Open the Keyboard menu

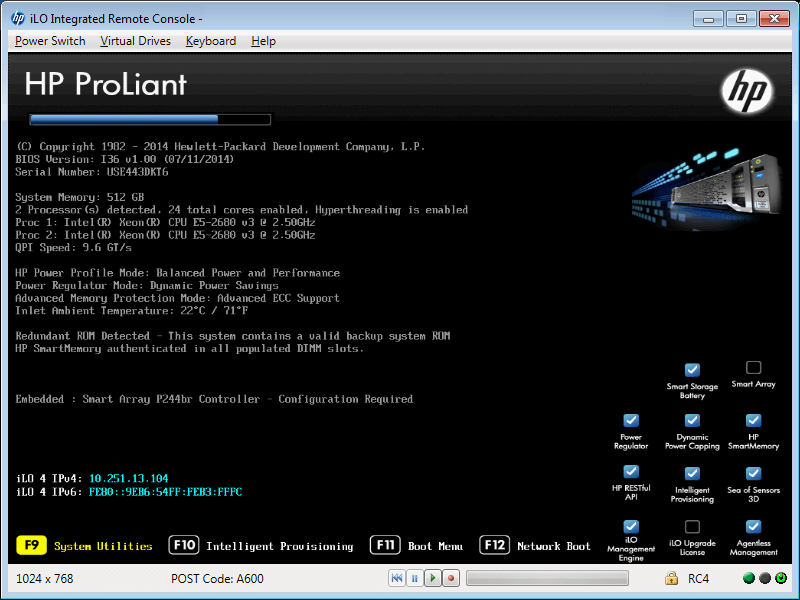pos(211,41)
